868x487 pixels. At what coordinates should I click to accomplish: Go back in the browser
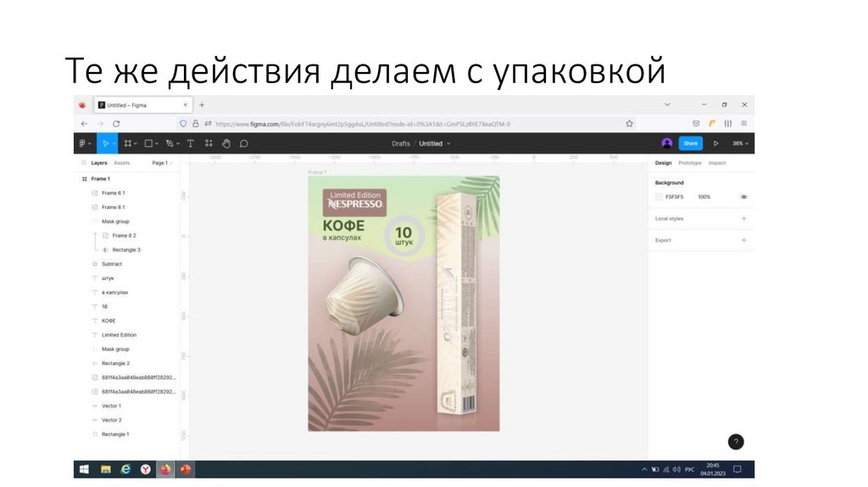coord(84,124)
